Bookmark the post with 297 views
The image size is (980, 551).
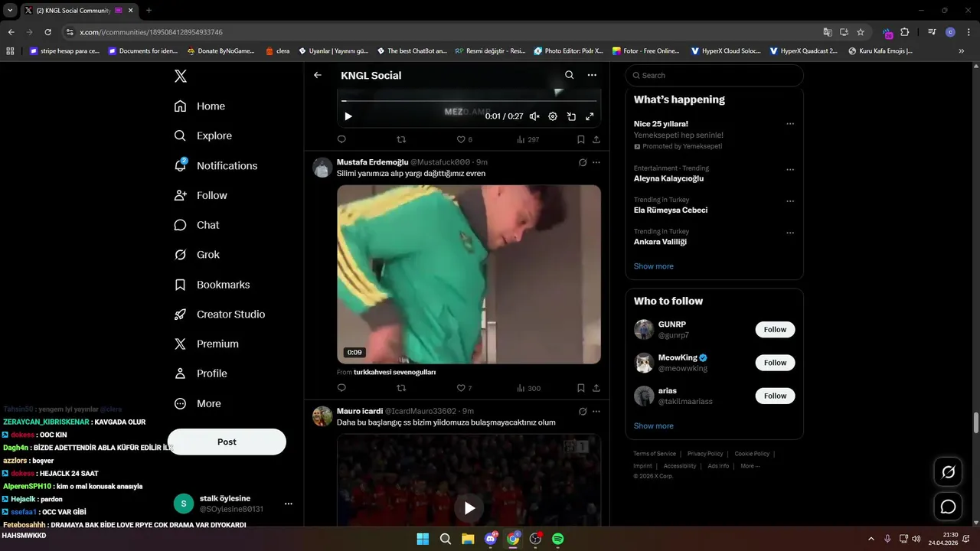pos(581,139)
